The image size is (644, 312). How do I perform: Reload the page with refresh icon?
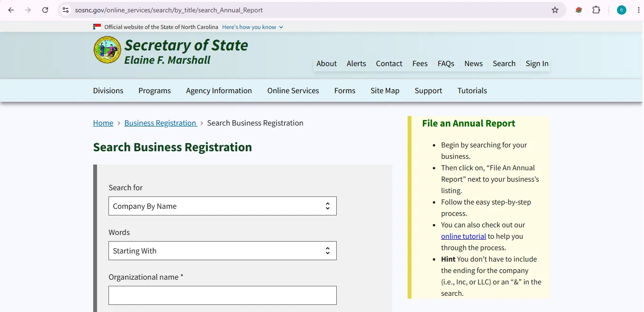(45, 10)
